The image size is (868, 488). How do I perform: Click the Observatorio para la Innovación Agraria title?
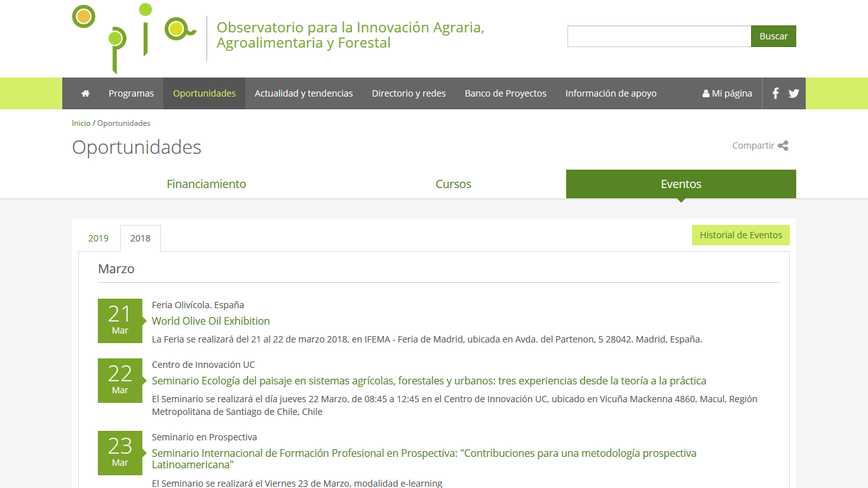point(350,36)
